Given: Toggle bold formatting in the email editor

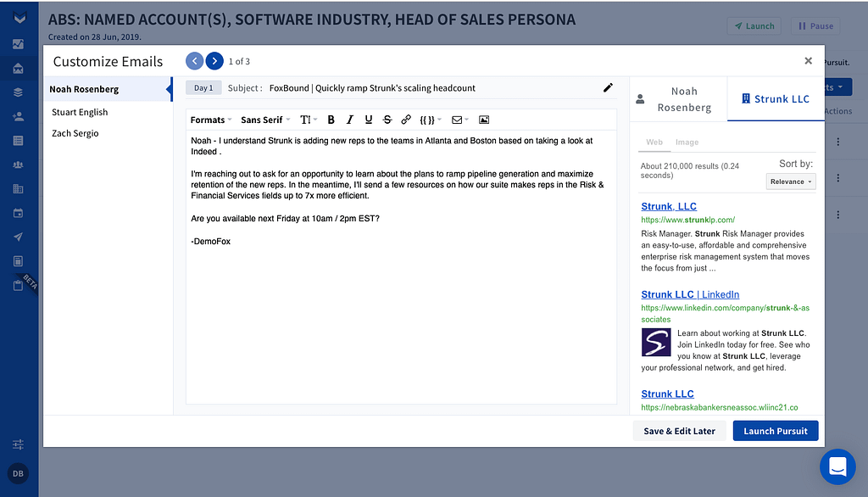Looking at the screenshot, I should [x=331, y=120].
